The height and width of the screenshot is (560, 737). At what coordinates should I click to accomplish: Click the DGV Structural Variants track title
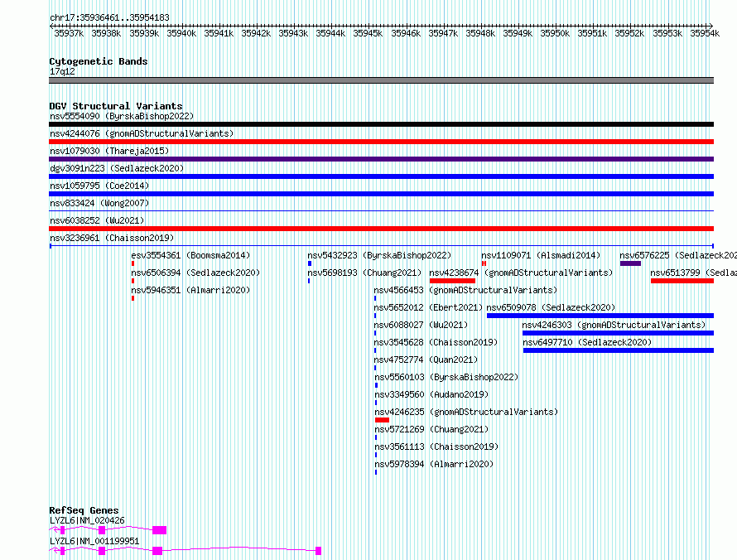(x=116, y=106)
